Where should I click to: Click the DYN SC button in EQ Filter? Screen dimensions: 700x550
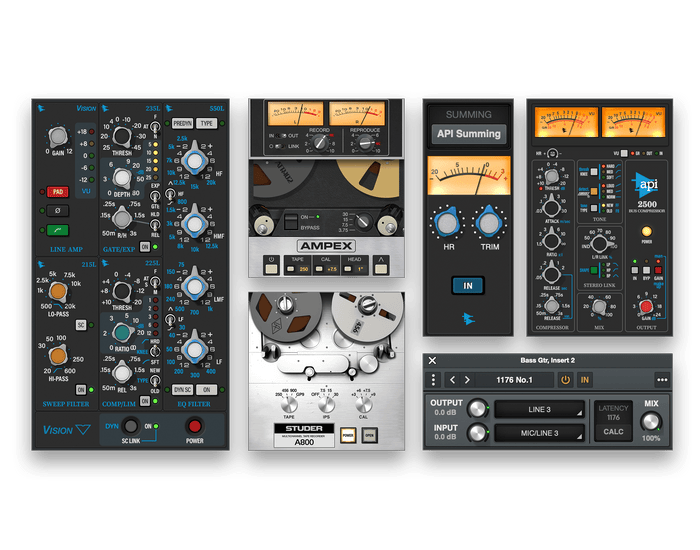[183, 390]
